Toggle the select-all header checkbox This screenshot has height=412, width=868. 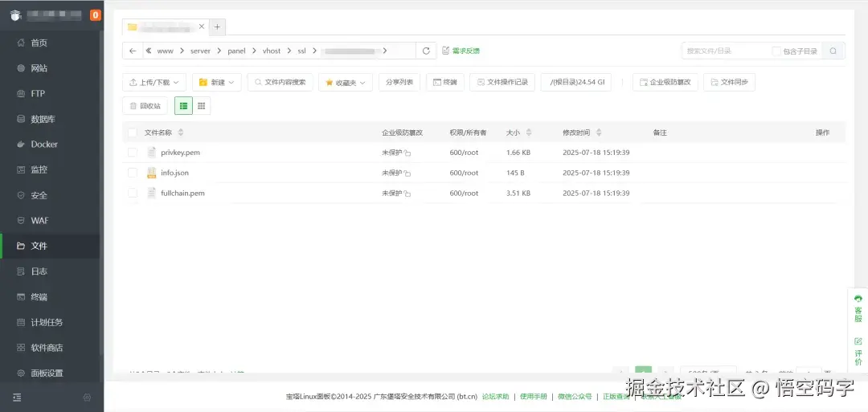(x=133, y=133)
